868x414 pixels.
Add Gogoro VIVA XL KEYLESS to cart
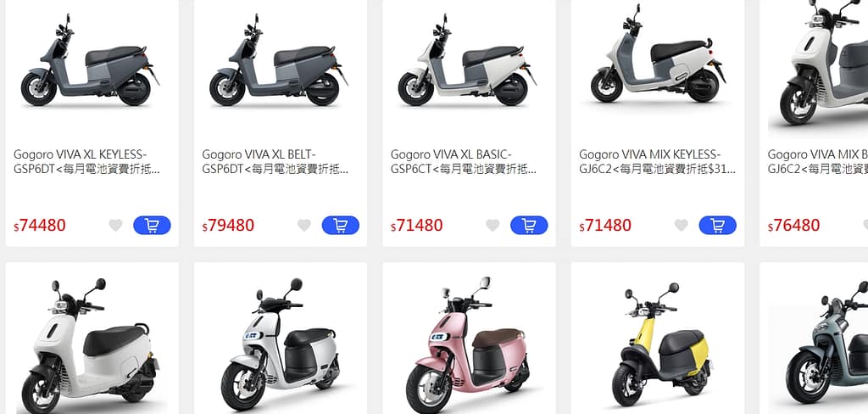[152, 225]
